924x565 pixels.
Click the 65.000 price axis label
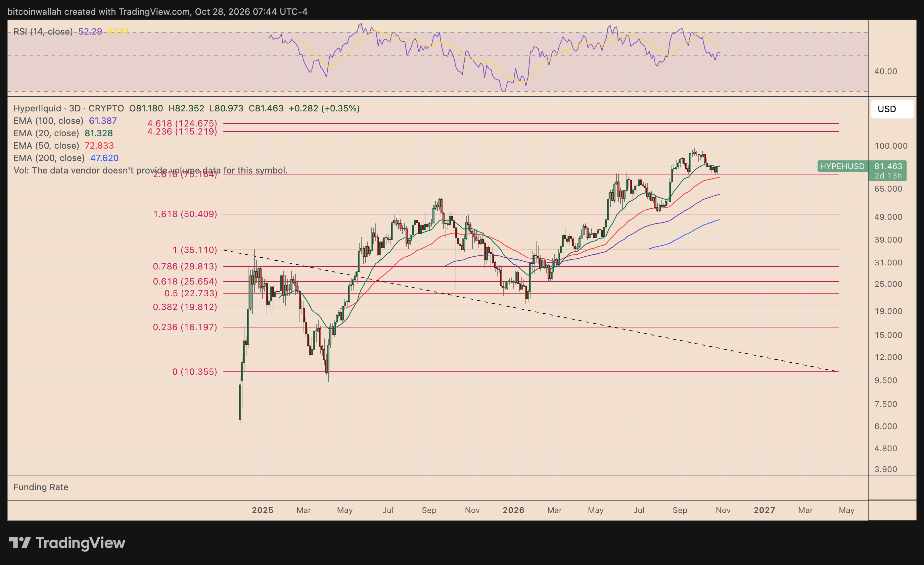pyautogui.click(x=888, y=189)
